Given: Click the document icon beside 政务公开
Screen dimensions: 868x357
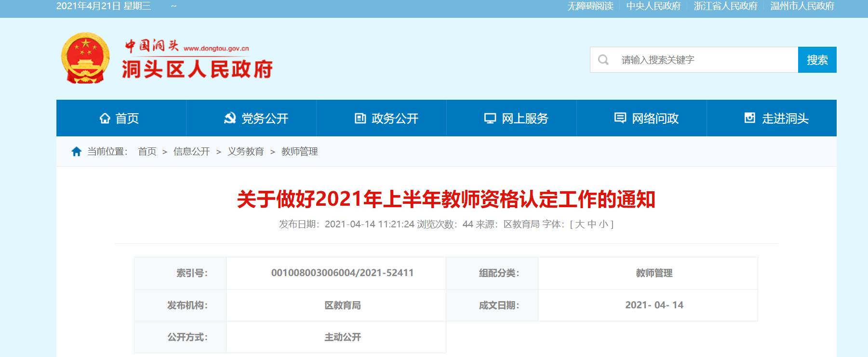Looking at the screenshot, I should [360, 118].
